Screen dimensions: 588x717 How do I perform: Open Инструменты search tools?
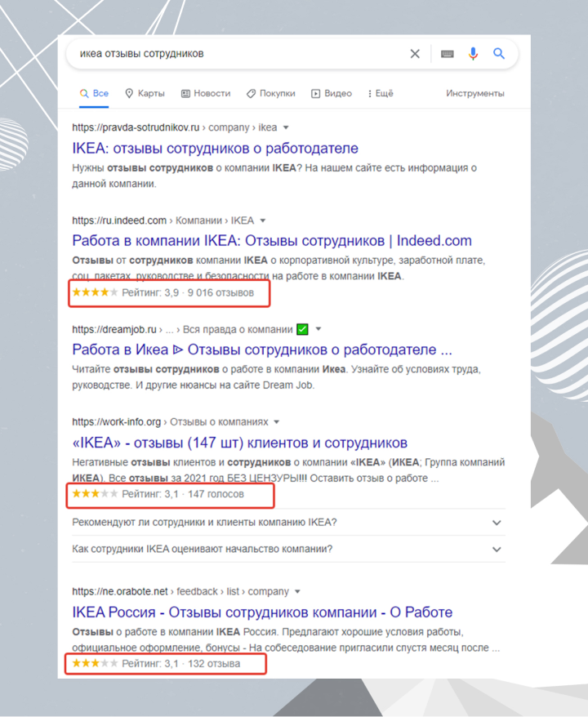tap(475, 93)
